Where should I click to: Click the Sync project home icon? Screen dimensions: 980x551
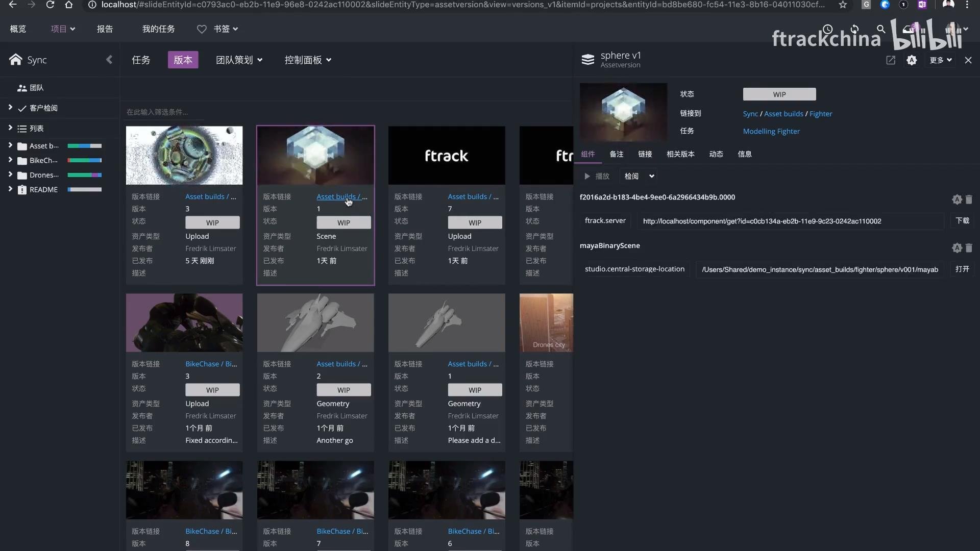coord(15,60)
